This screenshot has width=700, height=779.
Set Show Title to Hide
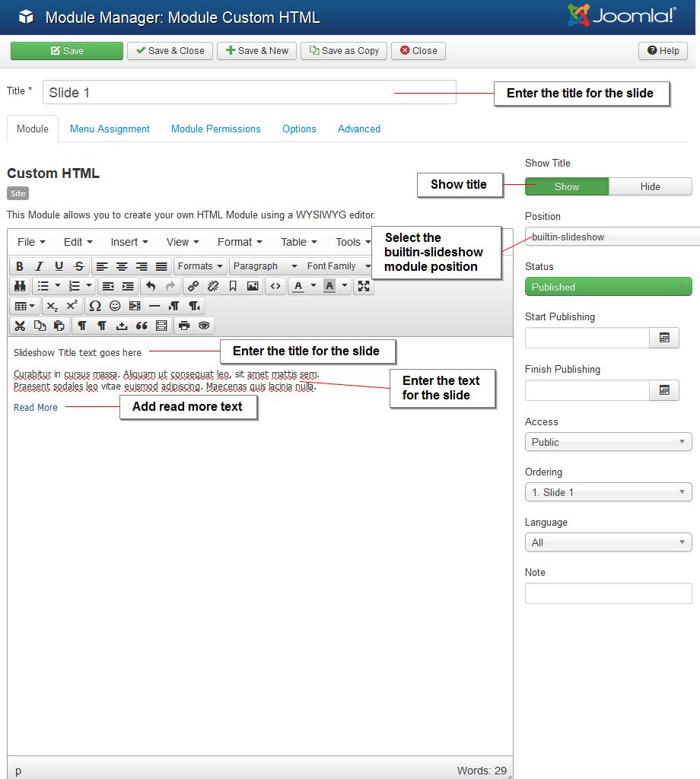(651, 186)
